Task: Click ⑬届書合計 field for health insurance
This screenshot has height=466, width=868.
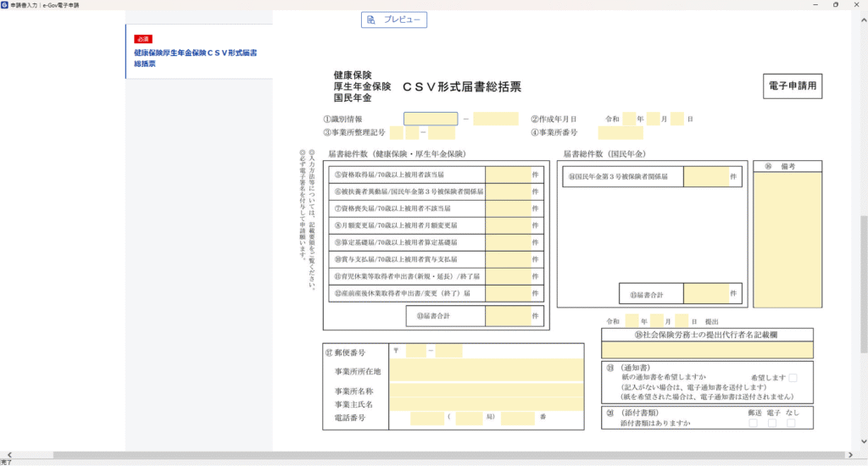Action: coord(509,316)
